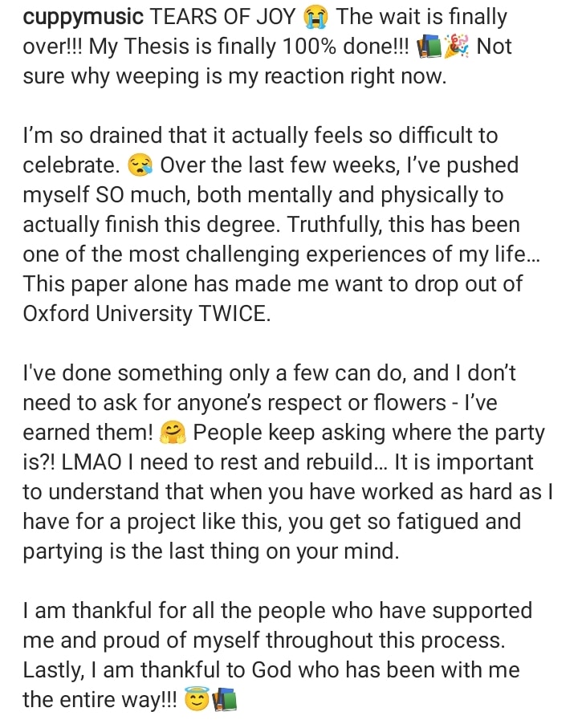
Task: Click the hugging face emoji after earned them
Action: pos(173,433)
